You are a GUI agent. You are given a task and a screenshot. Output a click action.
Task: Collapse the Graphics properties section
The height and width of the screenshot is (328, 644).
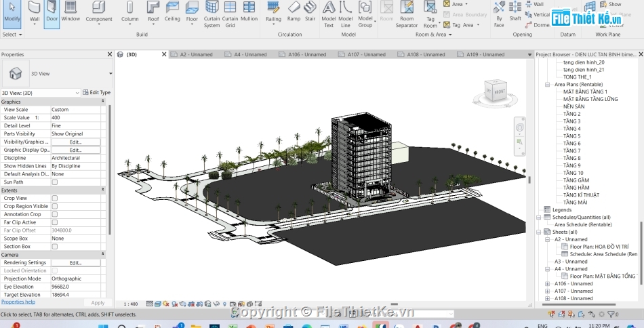(102, 102)
